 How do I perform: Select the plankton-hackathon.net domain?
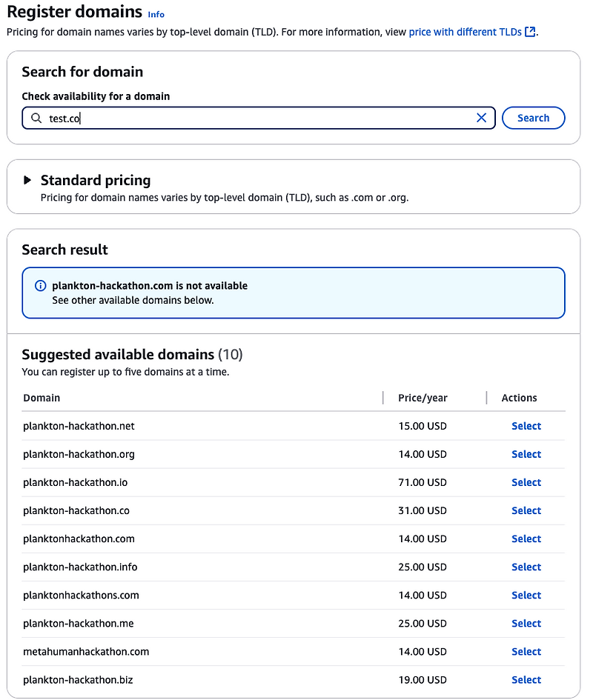pyautogui.click(x=526, y=426)
